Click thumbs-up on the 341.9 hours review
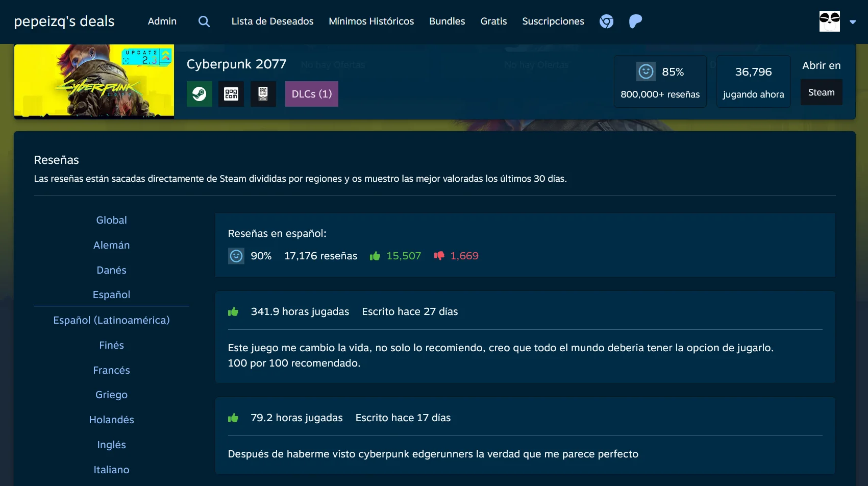Screen dimensions: 868x486 point(233,311)
